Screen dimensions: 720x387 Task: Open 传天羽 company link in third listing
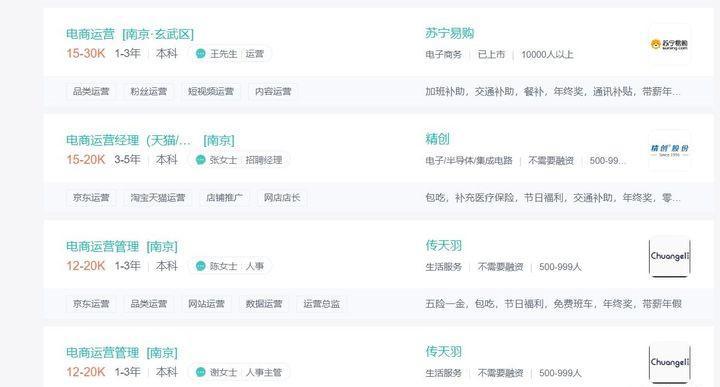point(444,246)
